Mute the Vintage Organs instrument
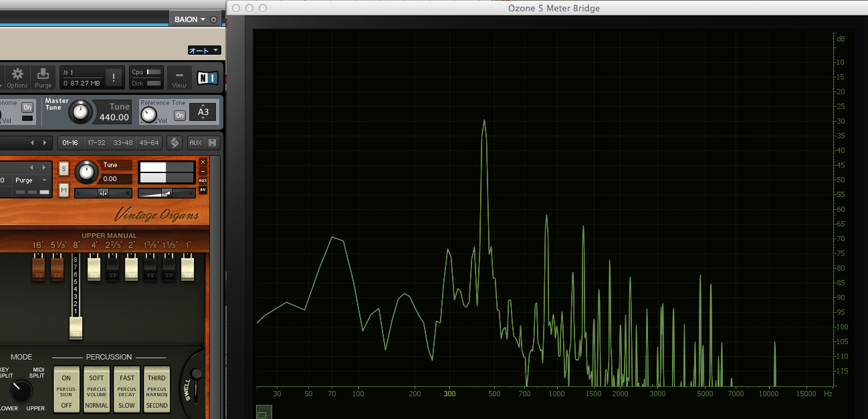868x419 pixels. tap(64, 190)
